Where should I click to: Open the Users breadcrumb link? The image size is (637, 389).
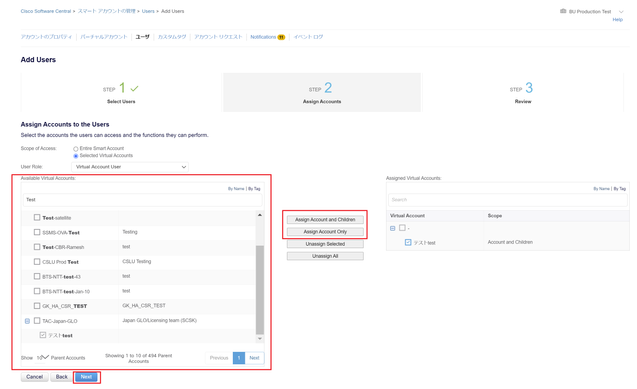click(148, 11)
